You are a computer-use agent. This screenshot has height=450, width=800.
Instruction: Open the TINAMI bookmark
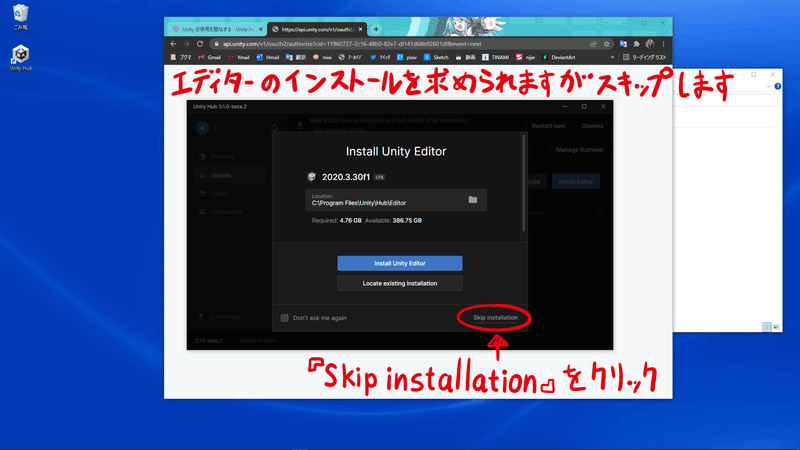tap(495, 57)
